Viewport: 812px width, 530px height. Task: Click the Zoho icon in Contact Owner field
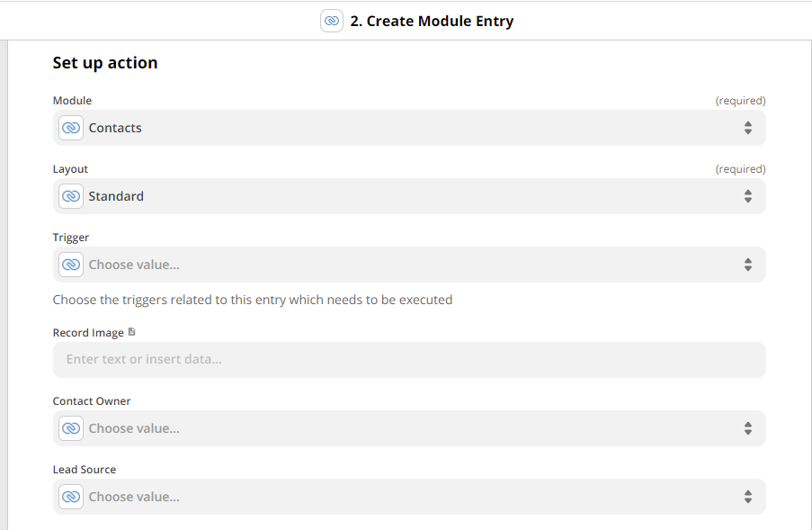71,428
